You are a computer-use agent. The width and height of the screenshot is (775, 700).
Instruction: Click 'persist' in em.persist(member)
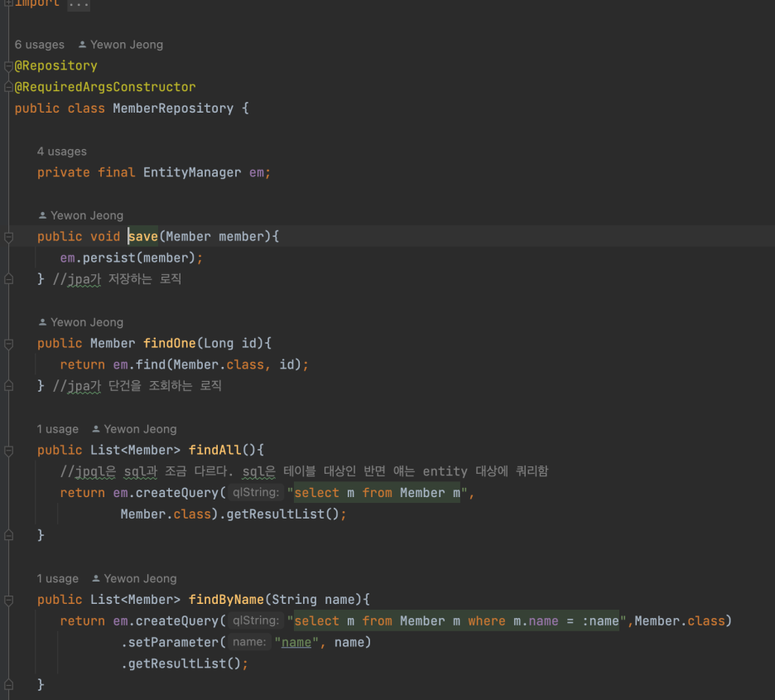[108, 258]
